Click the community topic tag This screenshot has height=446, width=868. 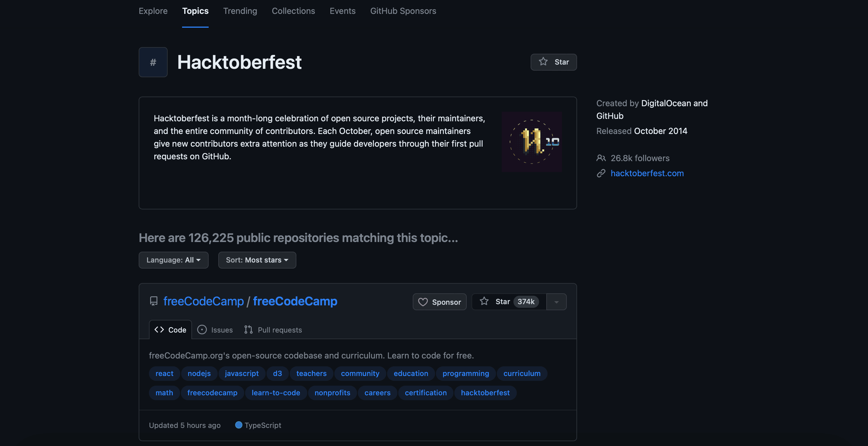click(x=360, y=374)
